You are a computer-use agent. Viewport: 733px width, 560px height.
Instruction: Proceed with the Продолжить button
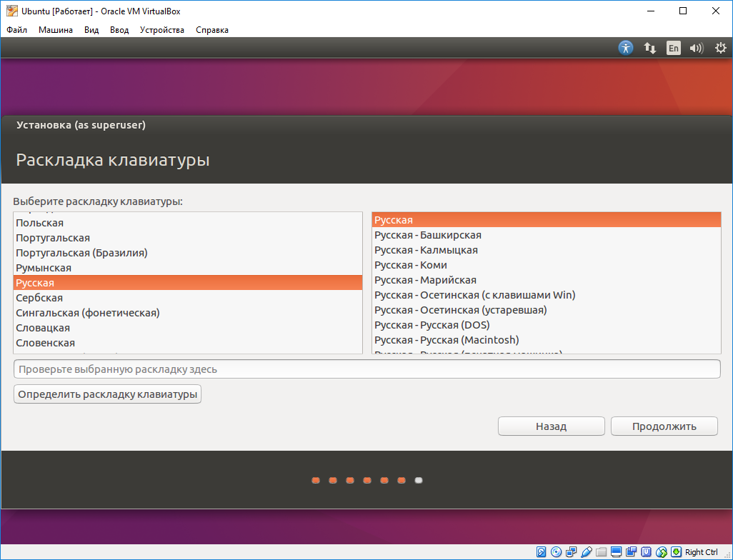click(664, 426)
